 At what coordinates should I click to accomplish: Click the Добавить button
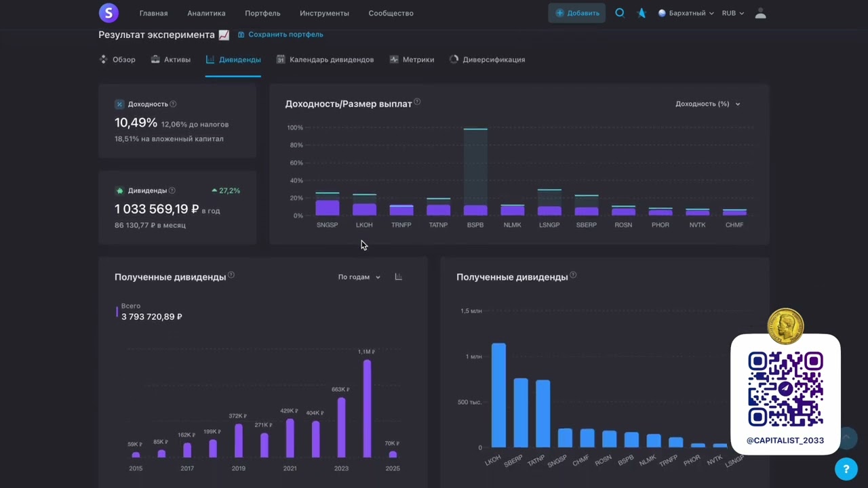pos(577,13)
